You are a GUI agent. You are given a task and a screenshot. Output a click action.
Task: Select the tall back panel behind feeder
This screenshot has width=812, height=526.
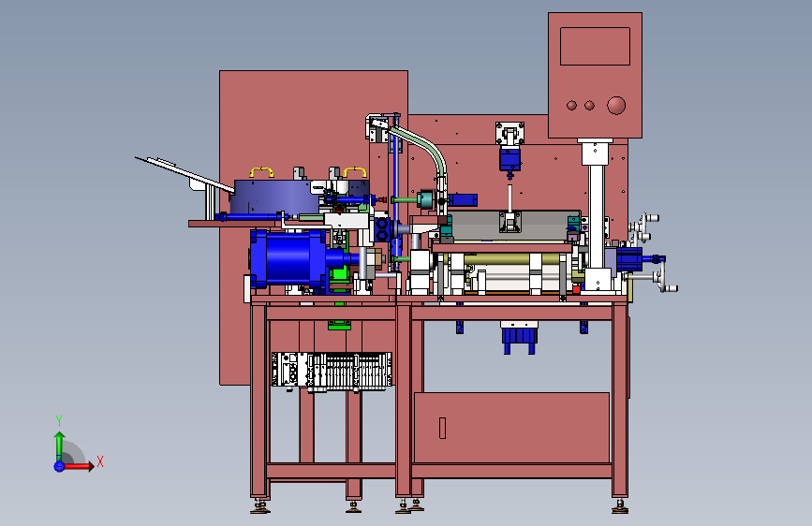pos(314,124)
